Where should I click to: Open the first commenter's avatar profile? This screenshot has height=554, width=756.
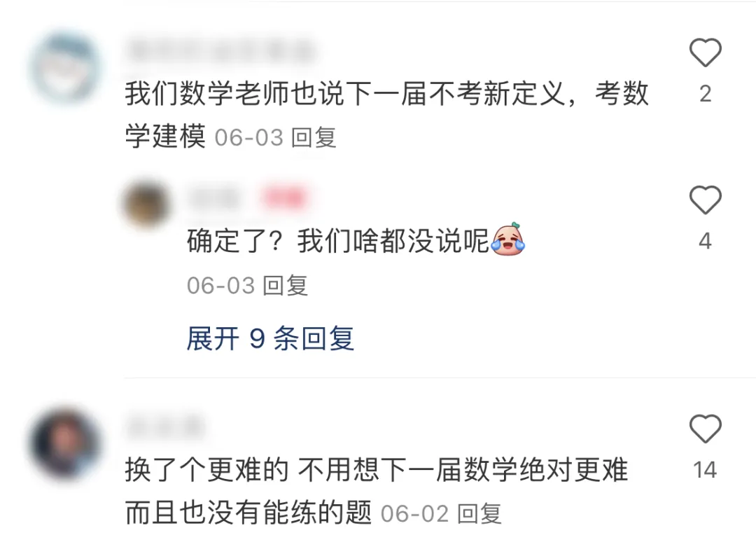(66, 67)
